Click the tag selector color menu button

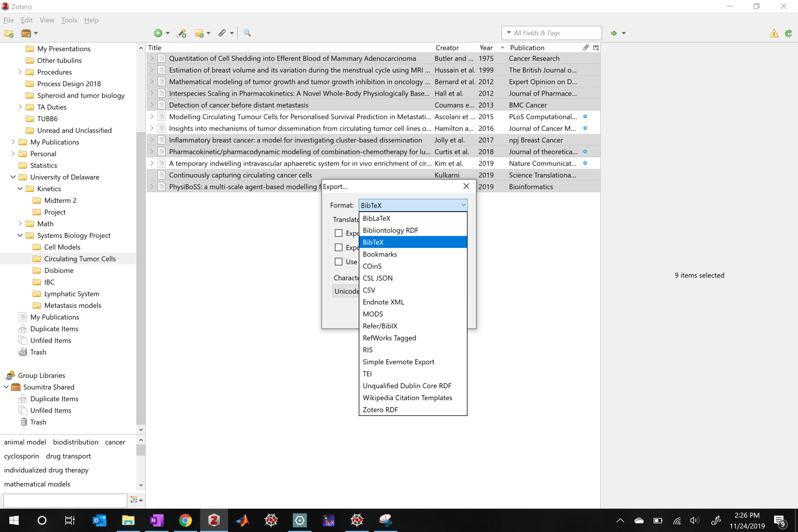tap(136, 500)
